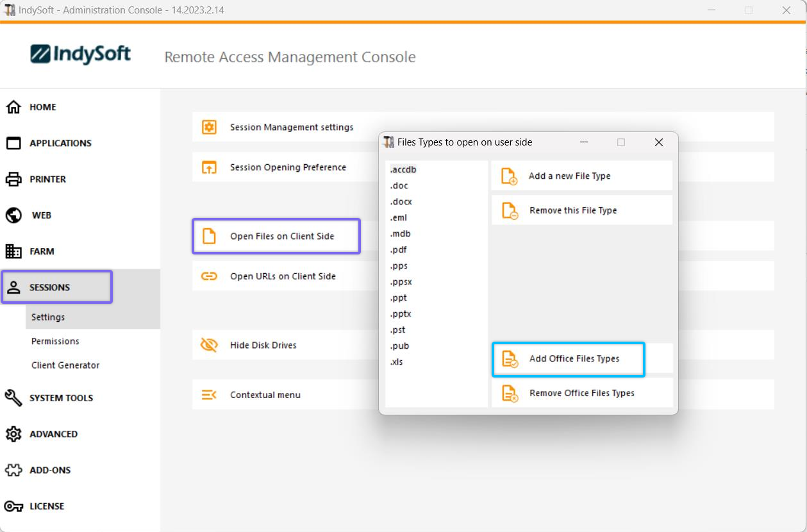Select .pdf in file types list
The height and width of the screenshot is (532, 807).
click(x=398, y=250)
